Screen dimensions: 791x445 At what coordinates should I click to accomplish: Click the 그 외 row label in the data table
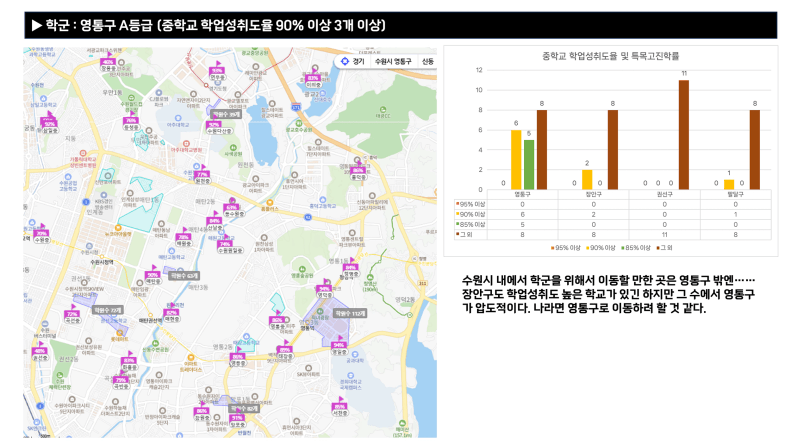coord(466,235)
